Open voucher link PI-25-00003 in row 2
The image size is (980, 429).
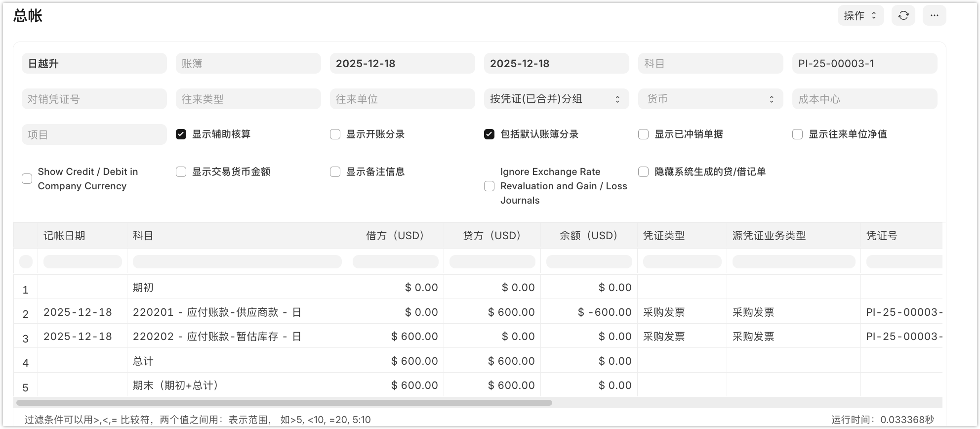[x=903, y=312]
